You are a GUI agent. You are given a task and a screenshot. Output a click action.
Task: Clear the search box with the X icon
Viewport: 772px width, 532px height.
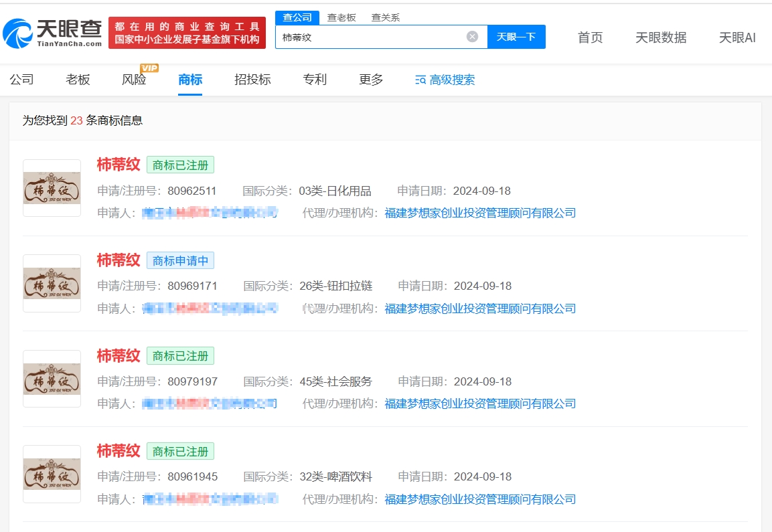[x=472, y=37]
